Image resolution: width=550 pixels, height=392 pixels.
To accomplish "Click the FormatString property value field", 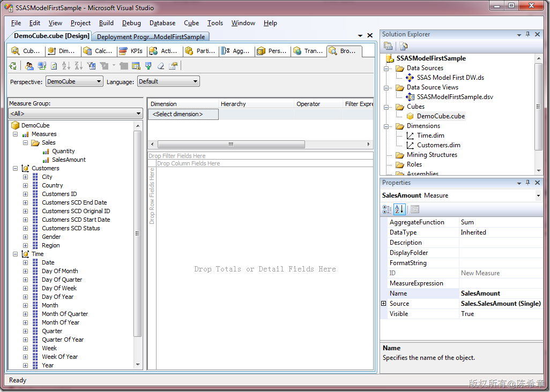I will tap(501, 263).
